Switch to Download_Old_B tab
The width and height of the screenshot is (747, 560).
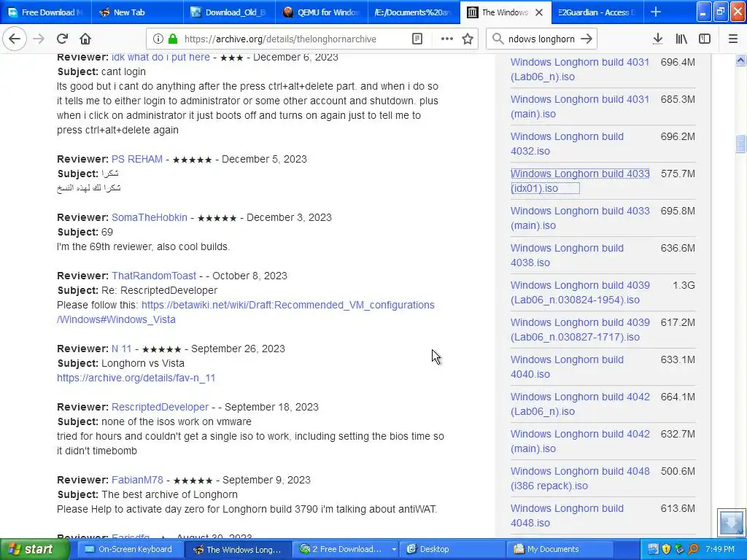[x=229, y=12]
